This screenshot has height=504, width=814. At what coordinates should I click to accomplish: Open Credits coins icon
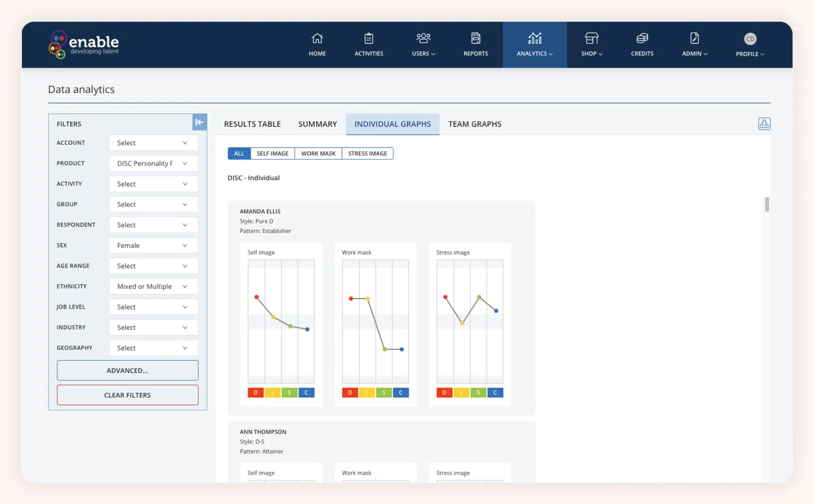642,38
